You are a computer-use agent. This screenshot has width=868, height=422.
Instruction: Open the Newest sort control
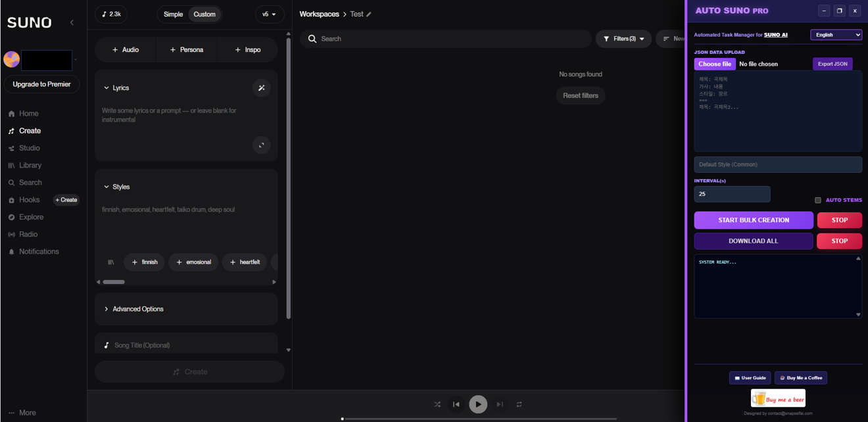pos(671,39)
